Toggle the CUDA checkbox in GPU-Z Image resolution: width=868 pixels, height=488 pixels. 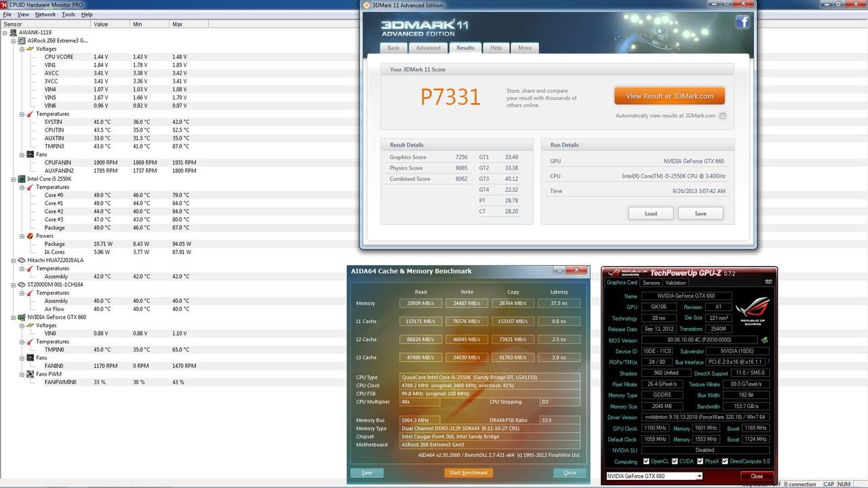pyautogui.click(x=674, y=462)
